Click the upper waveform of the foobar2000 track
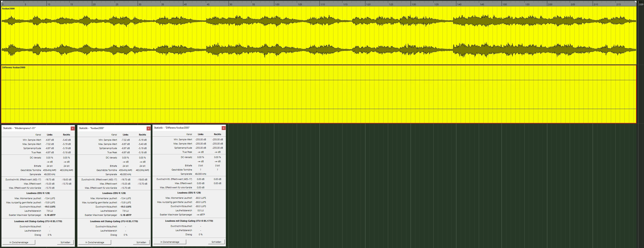644x248 pixels. tap(318, 21)
